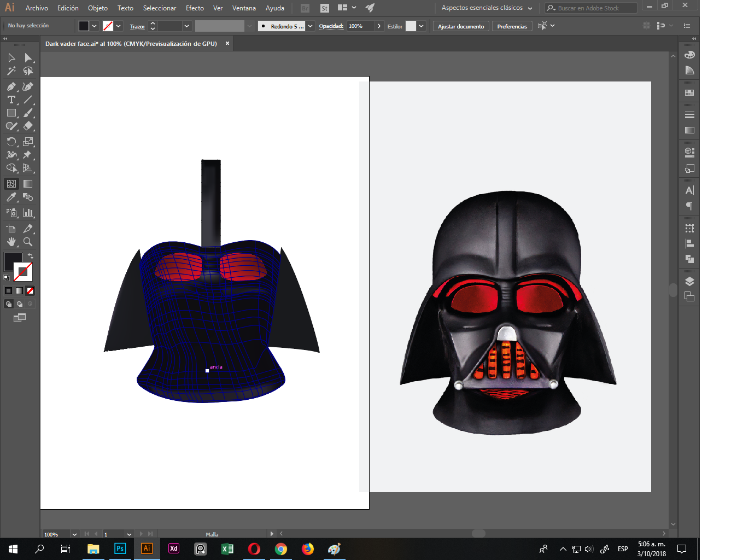Open the Color palette panel icon

click(x=689, y=55)
